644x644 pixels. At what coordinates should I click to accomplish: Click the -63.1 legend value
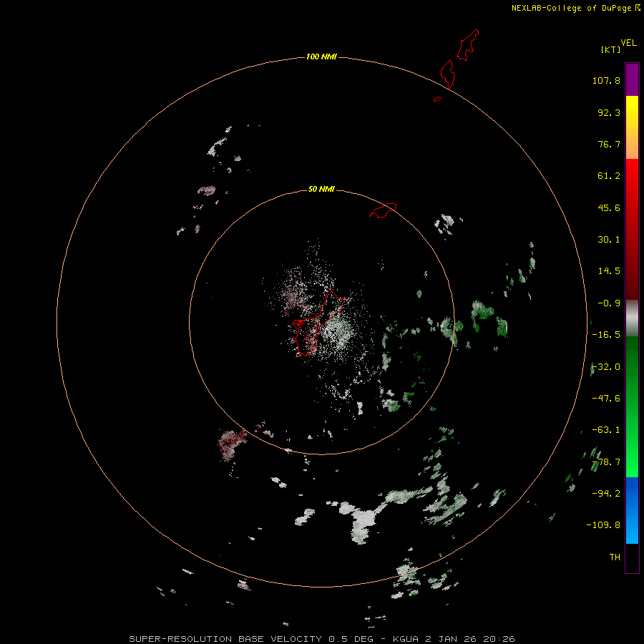coord(606,430)
